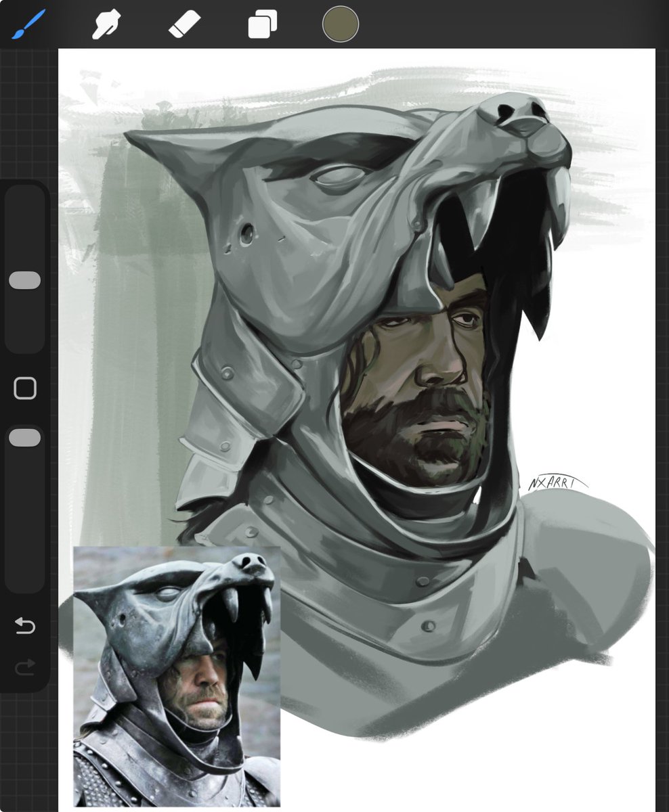Image resolution: width=669 pixels, height=812 pixels.
Task: Open the active color swatch
Action: tap(341, 24)
